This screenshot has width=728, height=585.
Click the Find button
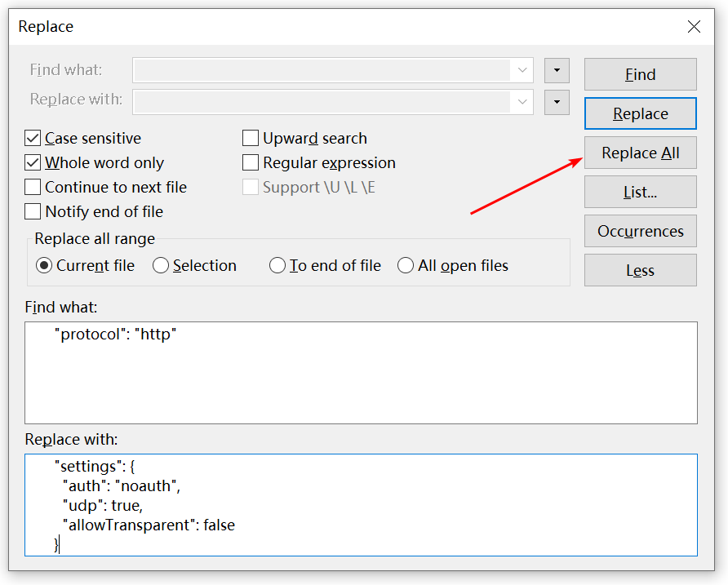[640, 74]
